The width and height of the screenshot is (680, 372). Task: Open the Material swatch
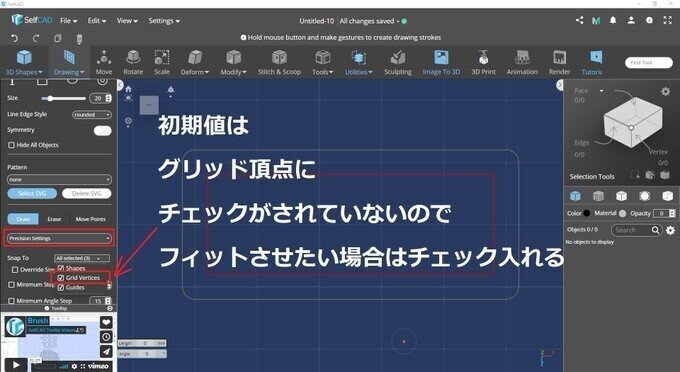coord(623,213)
